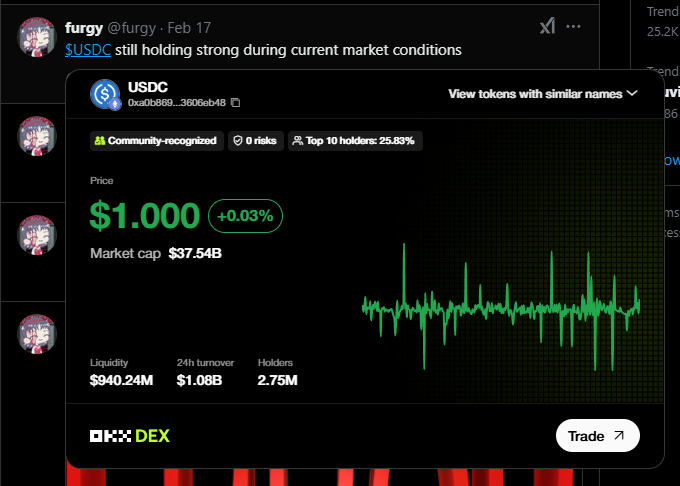Click the 0xa0b869...3606eb48 address text
The image size is (680, 486).
coord(177,103)
